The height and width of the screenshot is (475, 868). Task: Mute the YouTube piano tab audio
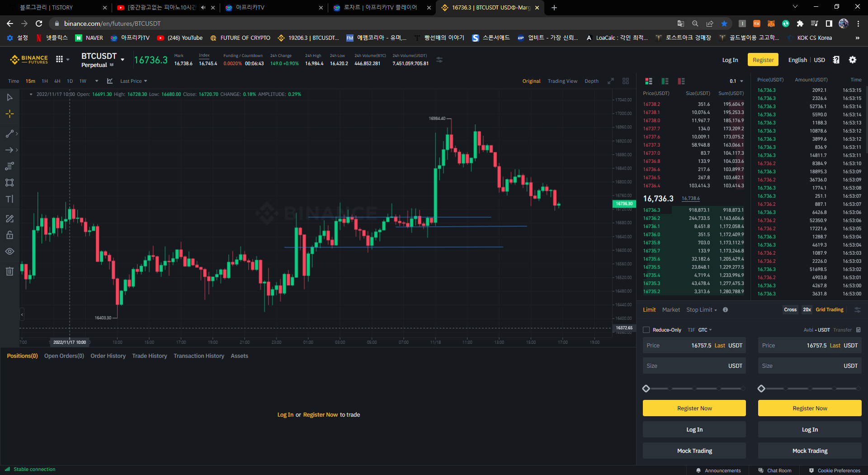(x=203, y=7)
